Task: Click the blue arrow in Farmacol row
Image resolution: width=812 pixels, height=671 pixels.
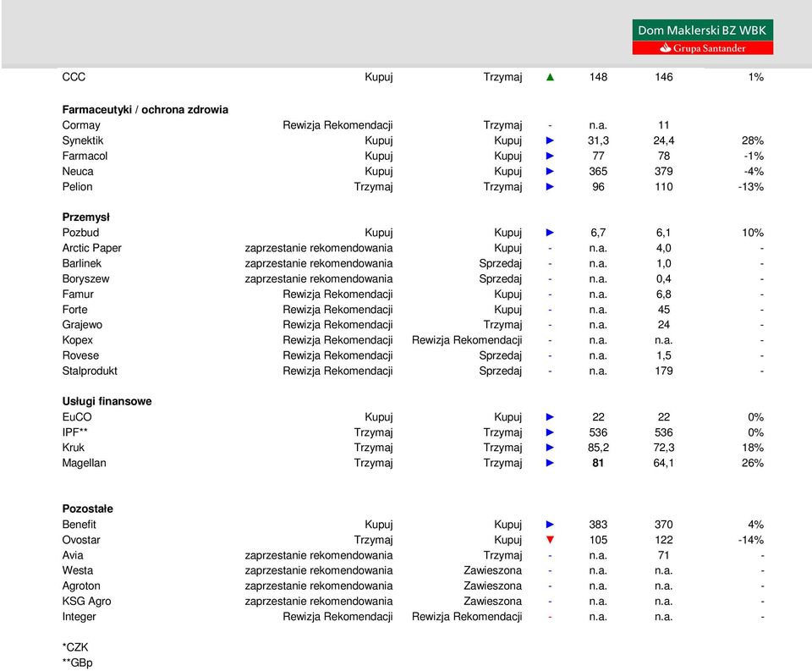Action: pyautogui.click(x=550, y=156)
